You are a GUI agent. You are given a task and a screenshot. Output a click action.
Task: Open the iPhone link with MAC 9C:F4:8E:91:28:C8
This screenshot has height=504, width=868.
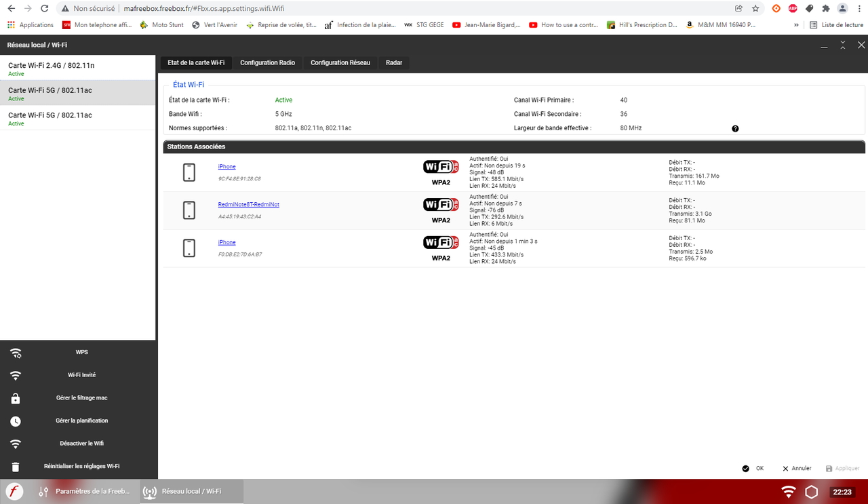(x=226, y=167)
